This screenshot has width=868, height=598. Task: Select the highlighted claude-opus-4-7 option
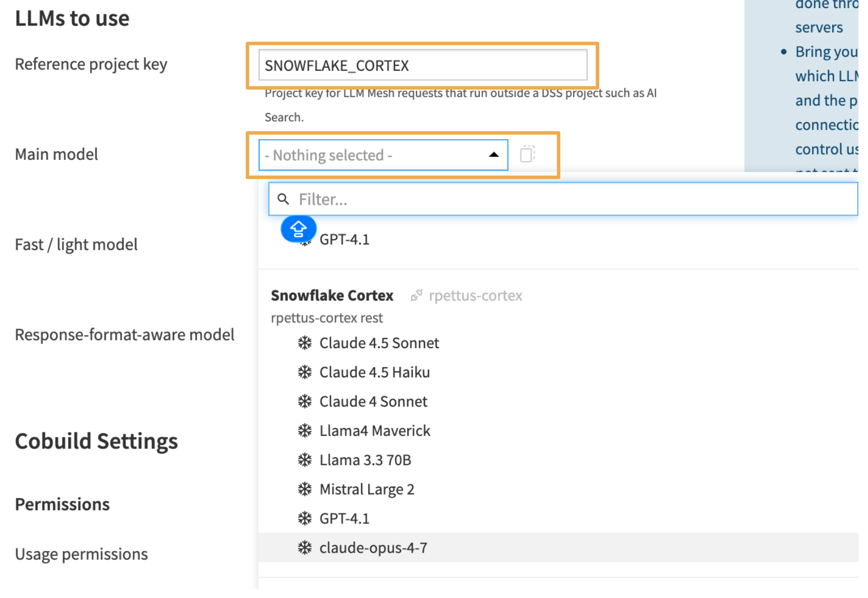pyautogui.click(x=558, y=547)
